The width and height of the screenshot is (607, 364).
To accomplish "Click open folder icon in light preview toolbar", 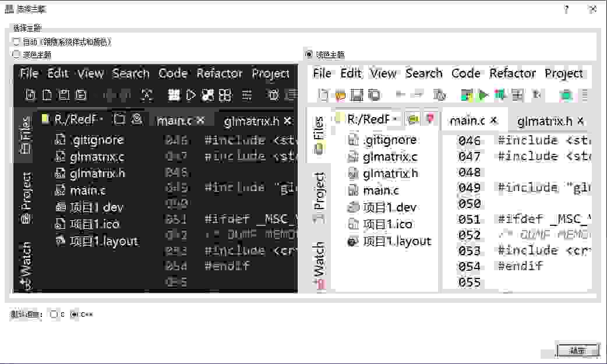I will pyautogui.click(x=340, y=95).
